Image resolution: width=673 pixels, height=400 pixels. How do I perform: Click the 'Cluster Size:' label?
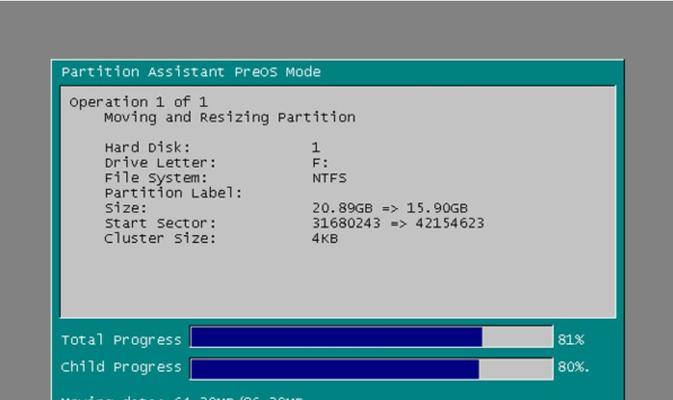(x=160, y=238)
